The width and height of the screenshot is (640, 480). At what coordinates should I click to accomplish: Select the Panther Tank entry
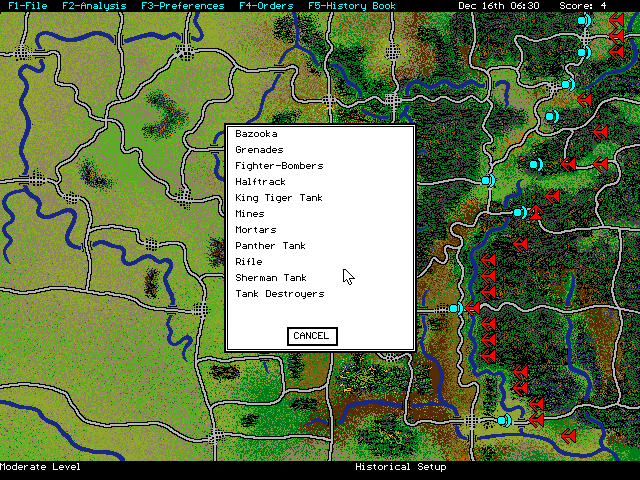(x=270, y=246)
